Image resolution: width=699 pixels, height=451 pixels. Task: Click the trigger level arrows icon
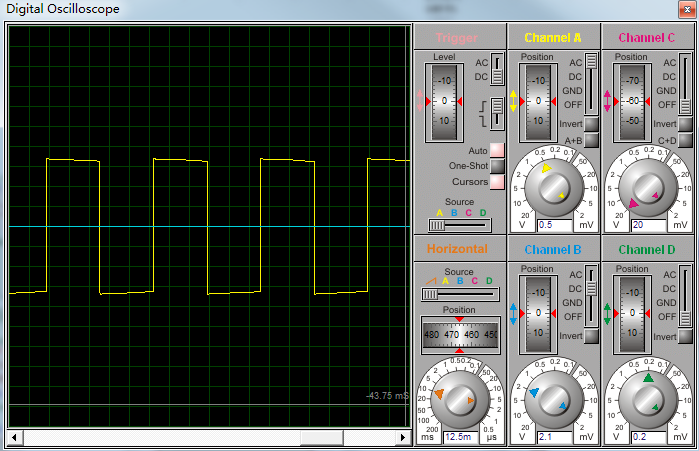tap(419, 101)
